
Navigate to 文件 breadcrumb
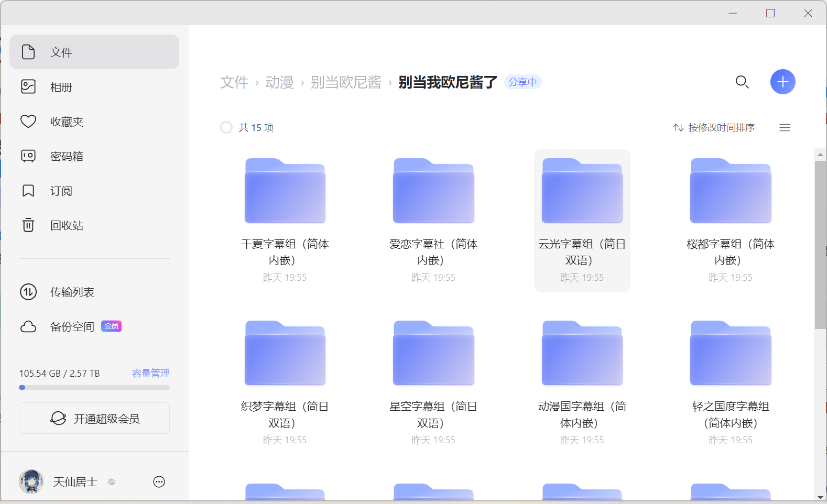pyautogui.click(x=234, y=82)
